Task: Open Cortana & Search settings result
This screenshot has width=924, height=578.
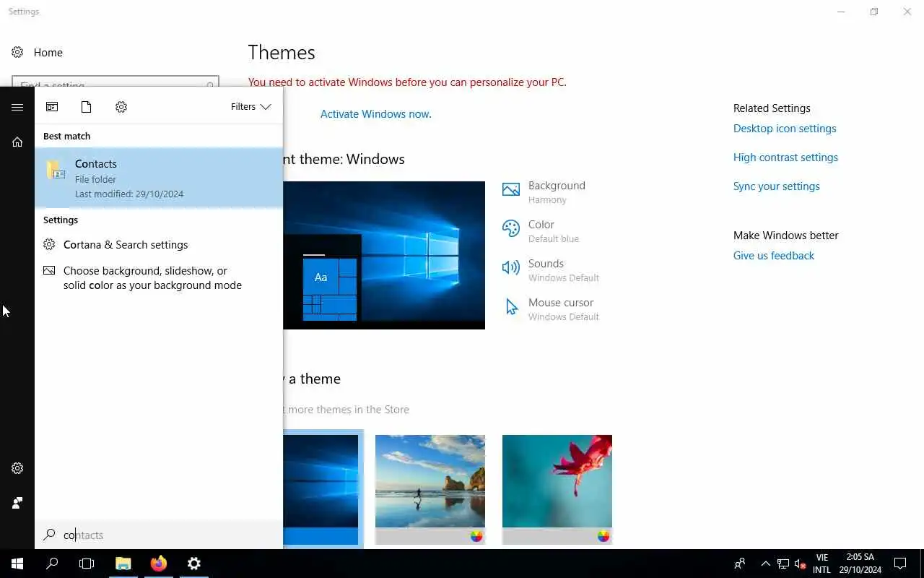Action: tap(159, 245)
